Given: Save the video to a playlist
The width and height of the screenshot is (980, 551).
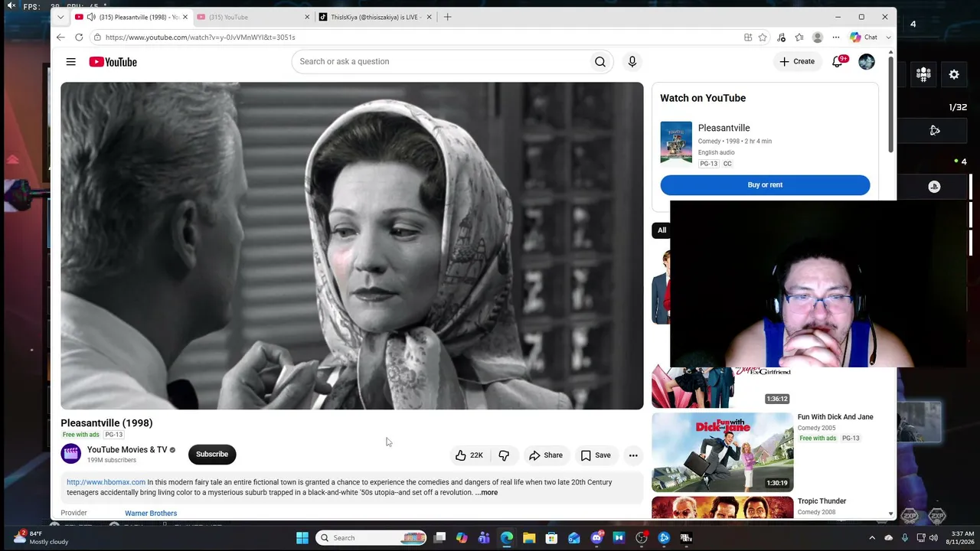Looking at the screenshot, I should click(x=596, y=455).
